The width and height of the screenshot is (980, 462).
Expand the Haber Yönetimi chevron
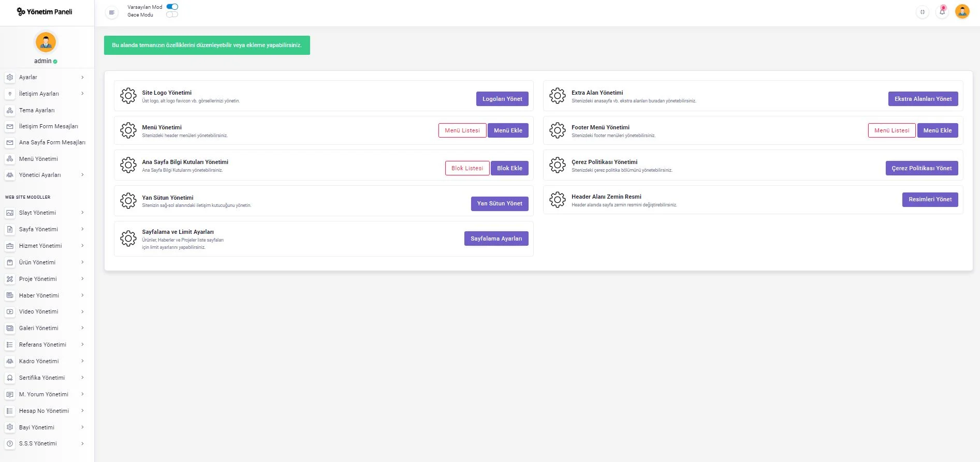coord(82,295)
